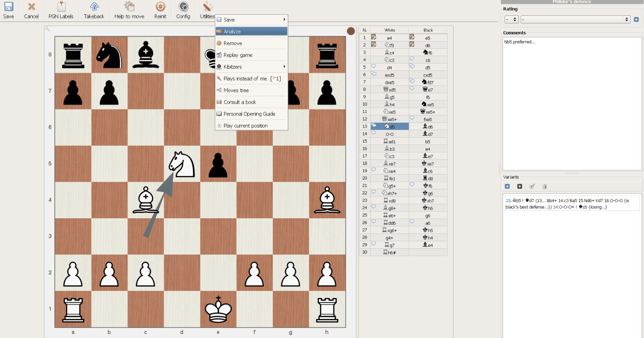Open the Utilities toolbar menu
Viewport: 644px width, 338px height.
(207, 10)
